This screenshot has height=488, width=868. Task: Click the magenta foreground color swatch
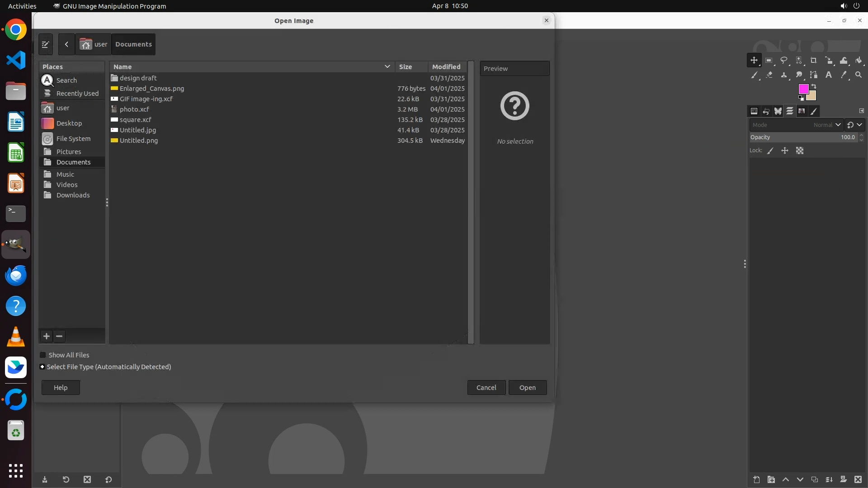click(803, 89)
